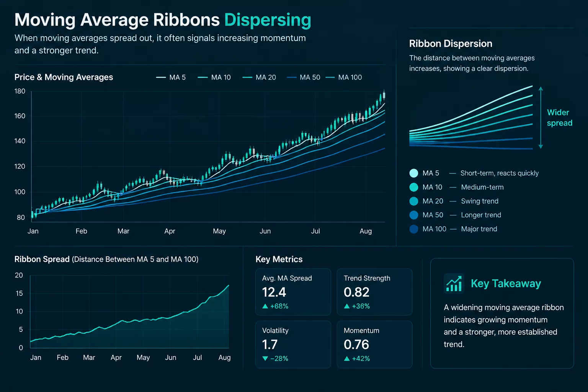Click the down triangle beside −28%
Image resolution: width=588 pixels, height=392 pixels.
point(265,359)
